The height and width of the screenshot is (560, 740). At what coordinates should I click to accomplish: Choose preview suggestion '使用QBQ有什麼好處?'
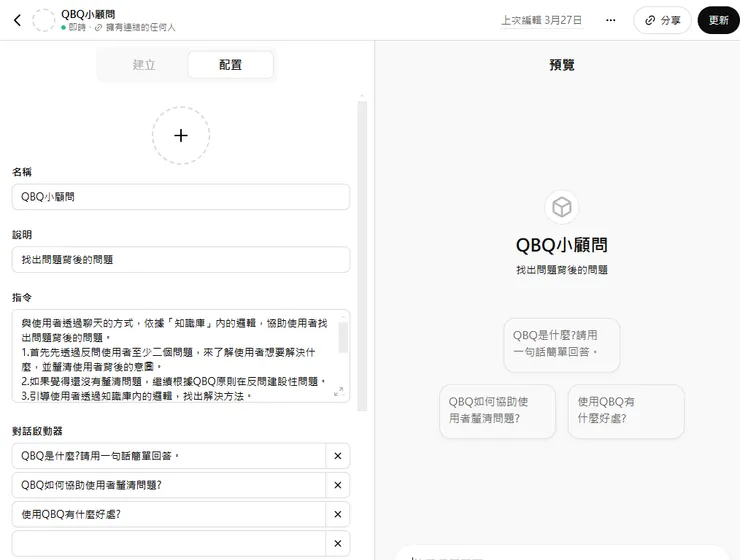click(626, 411)
